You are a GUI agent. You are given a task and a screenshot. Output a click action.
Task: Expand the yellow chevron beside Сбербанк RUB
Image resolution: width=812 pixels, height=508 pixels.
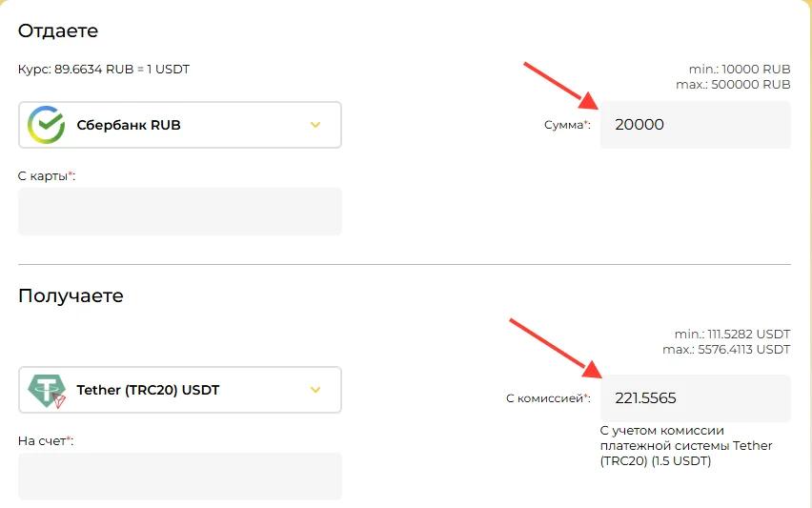pos(315,125)
